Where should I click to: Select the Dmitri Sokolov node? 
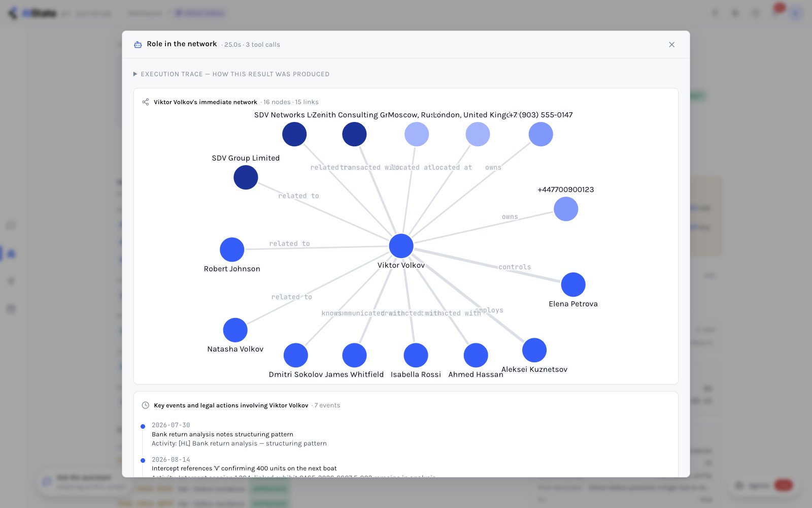296,355
